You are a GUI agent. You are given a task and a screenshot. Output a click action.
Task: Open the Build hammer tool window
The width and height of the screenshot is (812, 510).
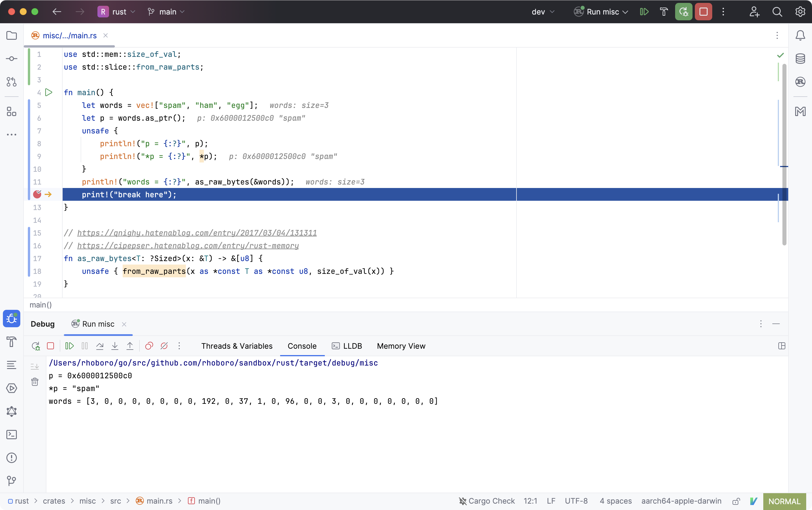12,342
